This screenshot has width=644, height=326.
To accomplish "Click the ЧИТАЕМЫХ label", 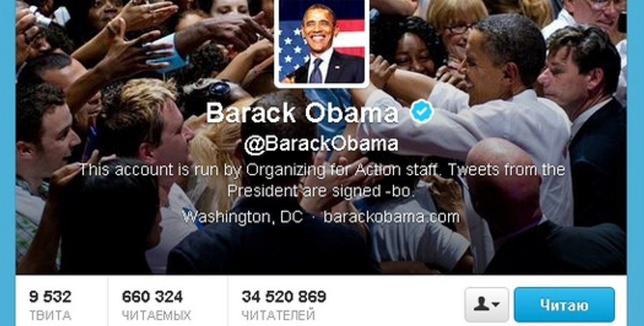I will point(157,315).
